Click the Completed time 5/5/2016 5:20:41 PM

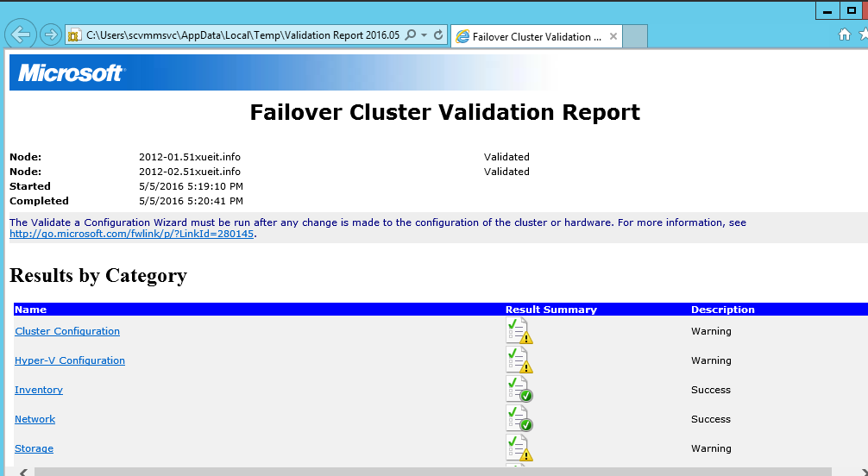[191, 201]
